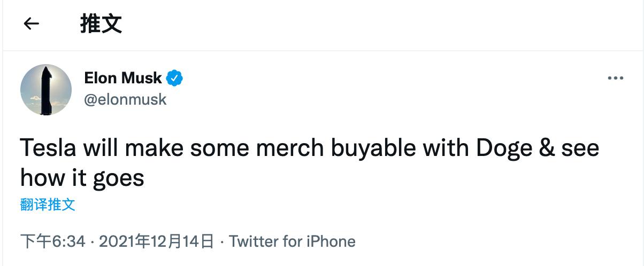This screenshot has height=266, width=644.
Task: Open Elon Musk's profile avatar
Action: [46, 90]
